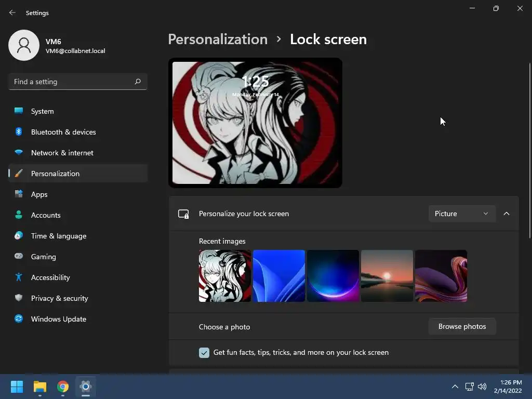Open the taskbar clock showing 1:26 PM
This screenshot has width=532, height=399.
508,387
